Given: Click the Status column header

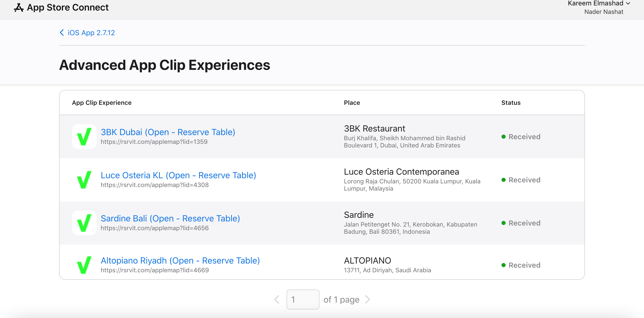Looking at the screenshot, I should click(x=511, y=103).
